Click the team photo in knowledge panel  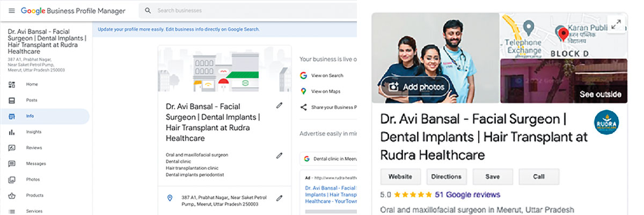[435, 58]
